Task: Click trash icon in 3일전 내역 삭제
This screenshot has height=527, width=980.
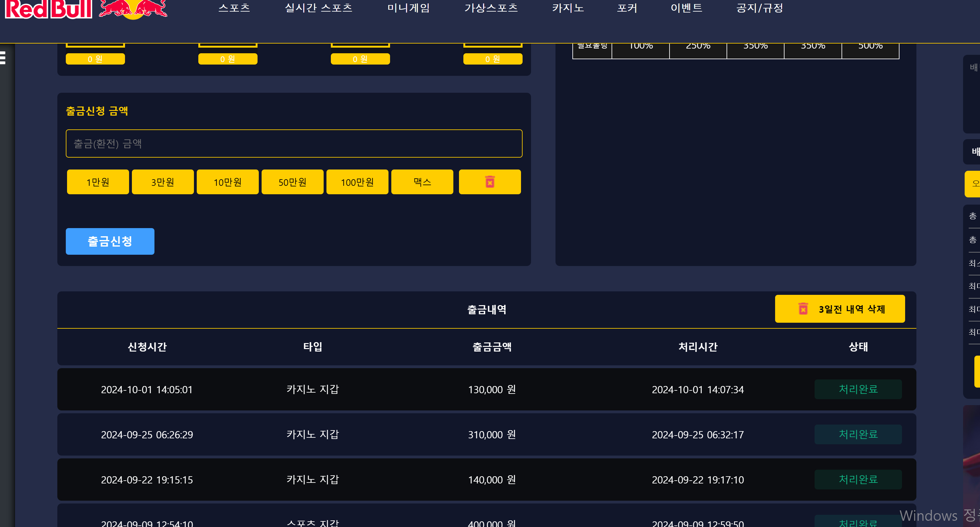Action: click(x=803, y=309)
